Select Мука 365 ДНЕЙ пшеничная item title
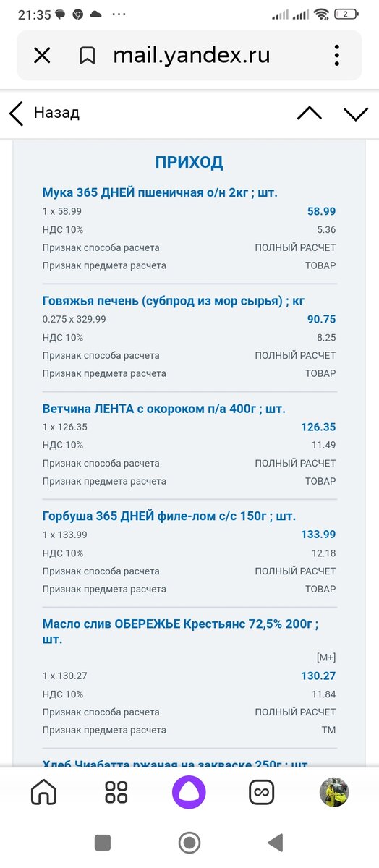 pyautogui.click(x=160, y=192)
